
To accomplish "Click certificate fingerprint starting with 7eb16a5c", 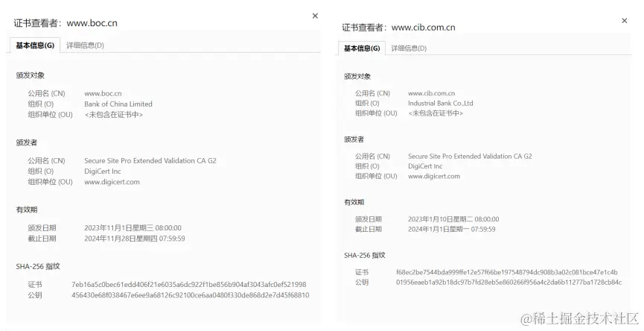I will point(188,285).
